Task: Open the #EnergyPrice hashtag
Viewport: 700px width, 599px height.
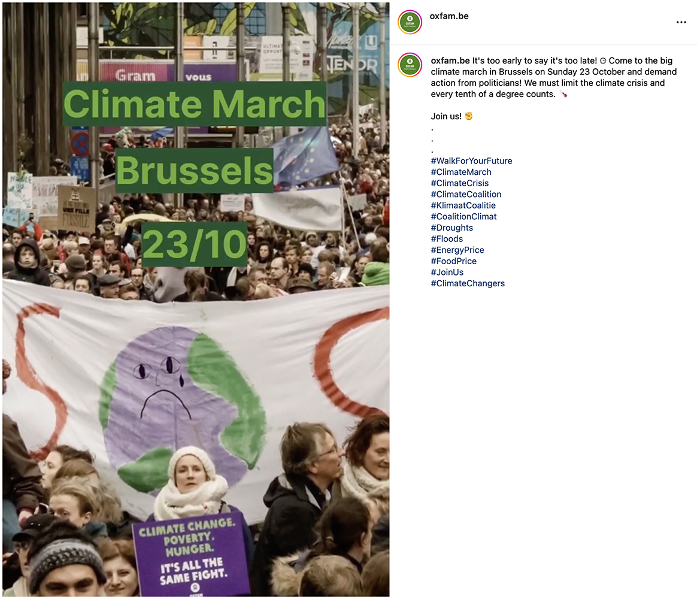Action: [457, 250]
